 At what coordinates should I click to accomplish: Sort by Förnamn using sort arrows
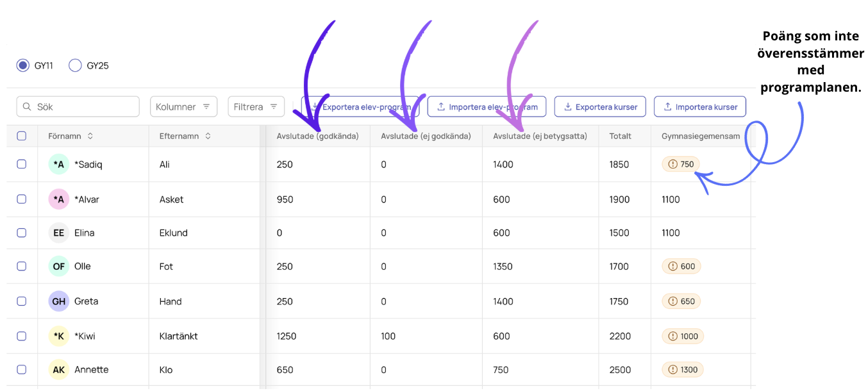click(90, 136)
